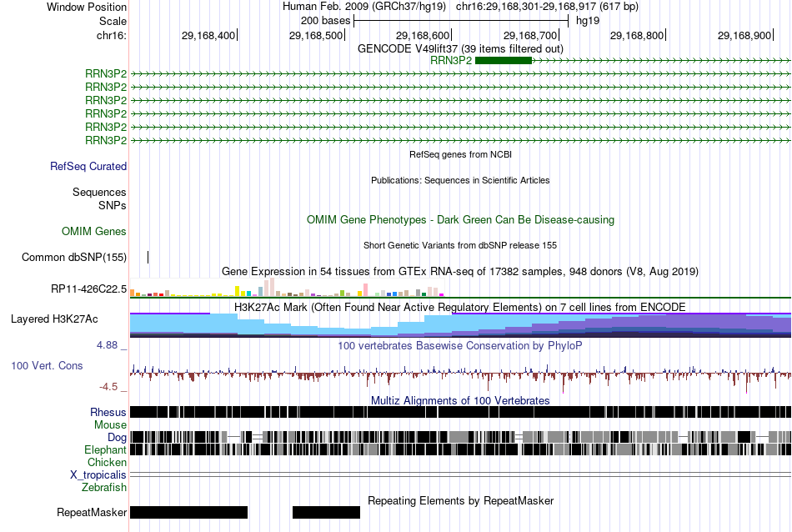Viewport: 792px width, 532px height.
Task: Click the "Scale" row label
Action: pos(113,21)
